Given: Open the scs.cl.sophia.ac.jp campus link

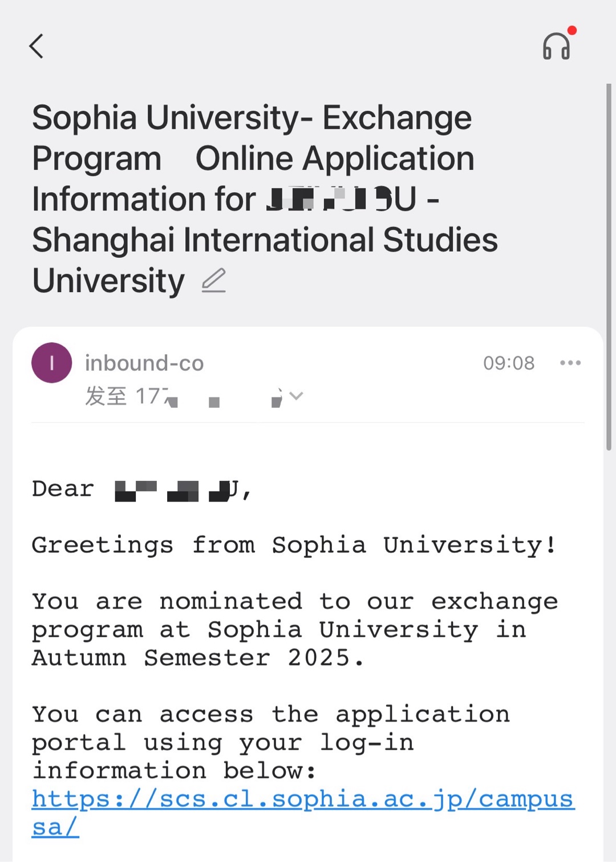Looking at the screenshot, I should [302, 799].
